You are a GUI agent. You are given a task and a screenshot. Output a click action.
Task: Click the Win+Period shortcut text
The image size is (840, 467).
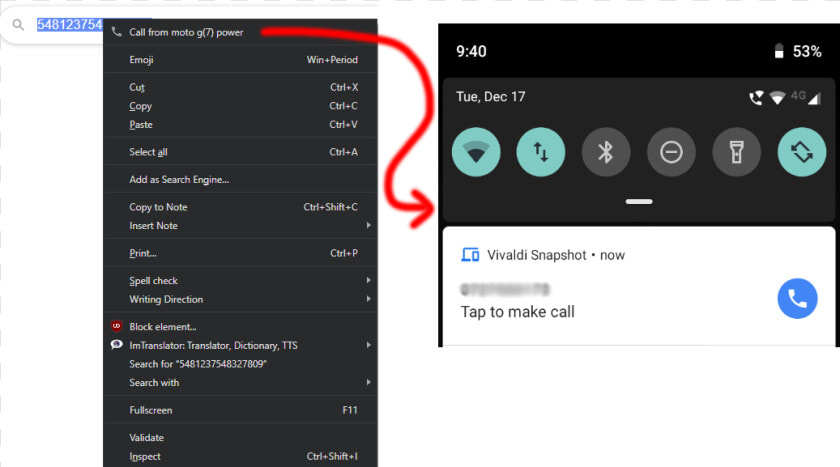[332, 59]
